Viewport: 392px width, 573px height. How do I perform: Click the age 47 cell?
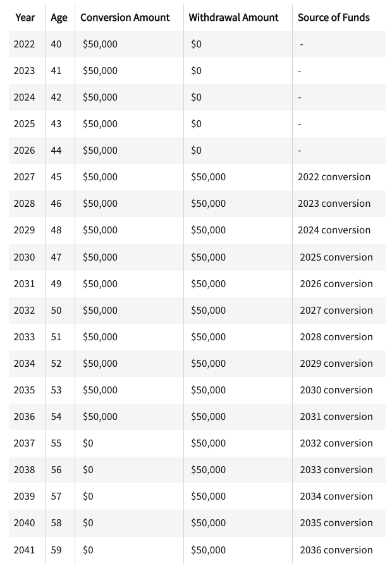click(x=56, y=257)
